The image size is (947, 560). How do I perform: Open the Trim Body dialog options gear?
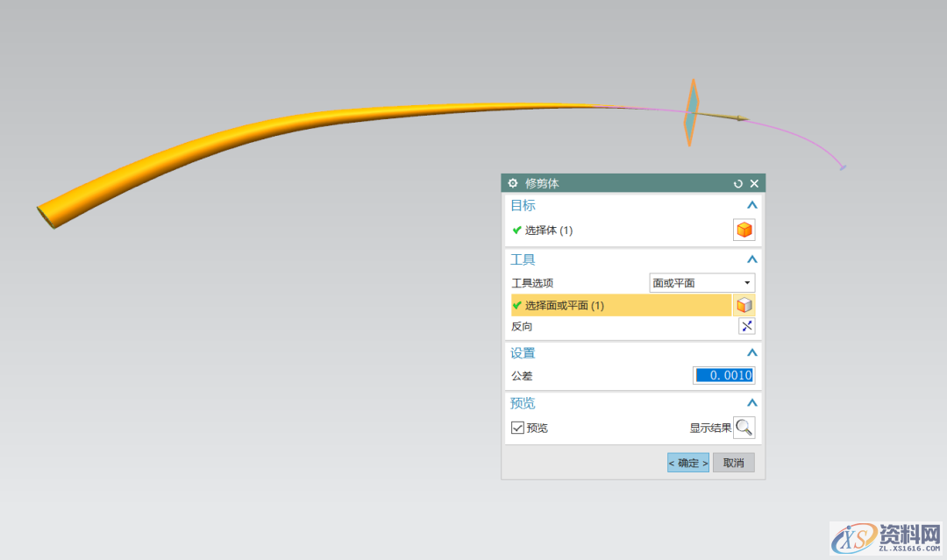click(x=513, y=183)
